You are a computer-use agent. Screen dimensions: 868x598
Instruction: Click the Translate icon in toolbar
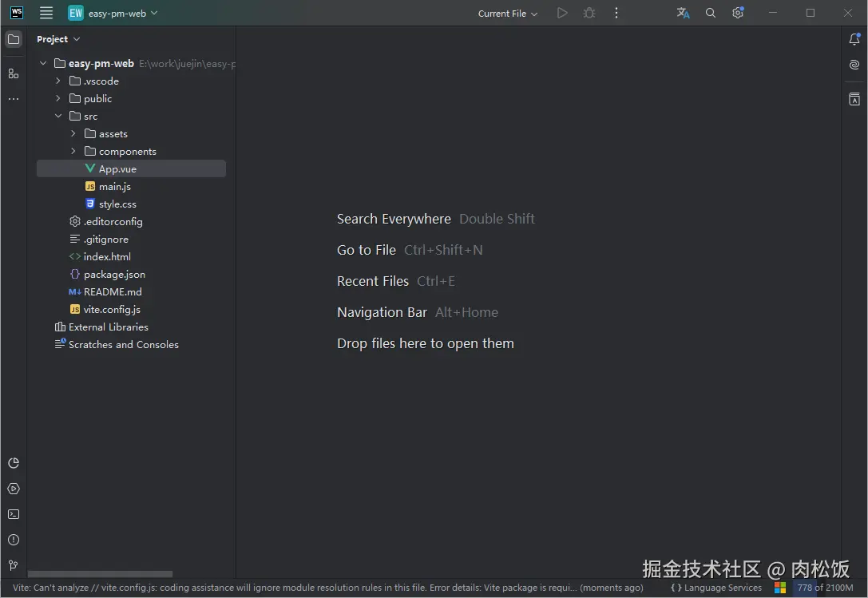683,13
